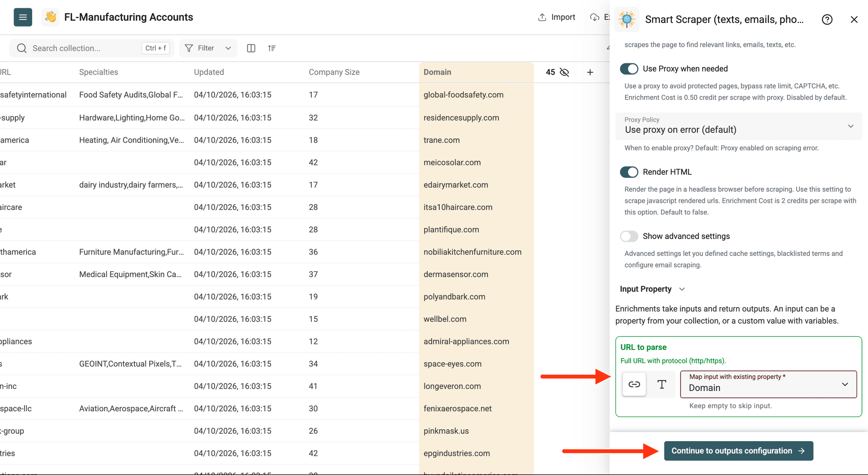This screenshot has width=868, height=475.
Task: Open the hamburger menu button
Action: (23, 17)
